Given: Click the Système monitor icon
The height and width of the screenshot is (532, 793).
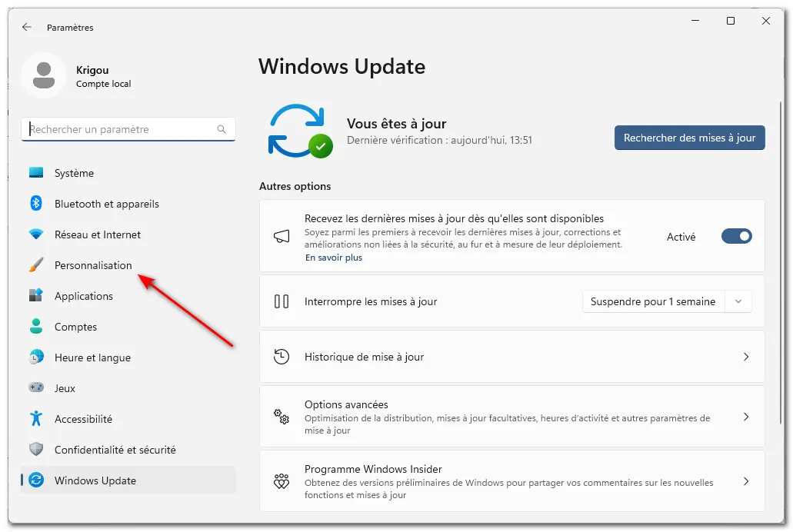Looking at the screenshot, I should point(36,173).
